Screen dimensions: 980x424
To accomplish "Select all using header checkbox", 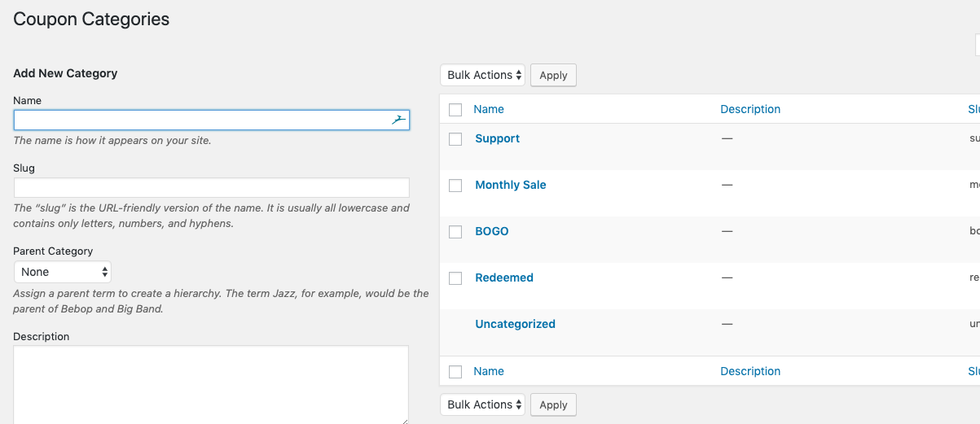I will [455, 110].
